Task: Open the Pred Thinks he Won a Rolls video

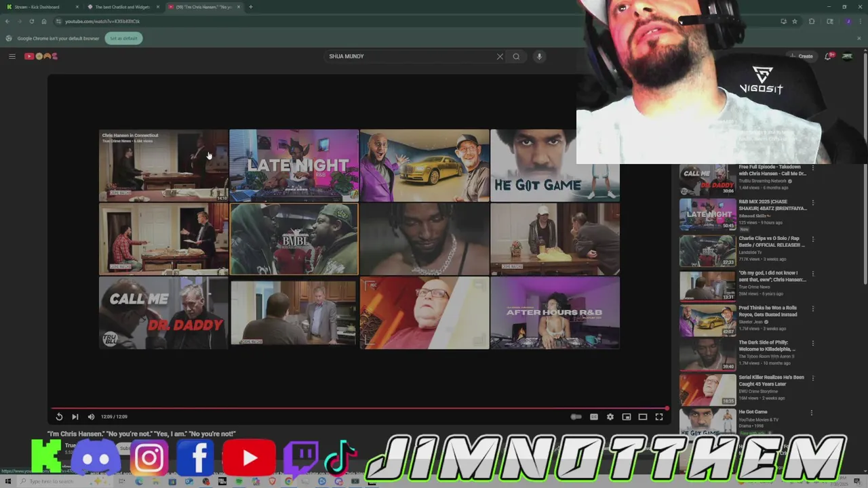Action: 768,311
